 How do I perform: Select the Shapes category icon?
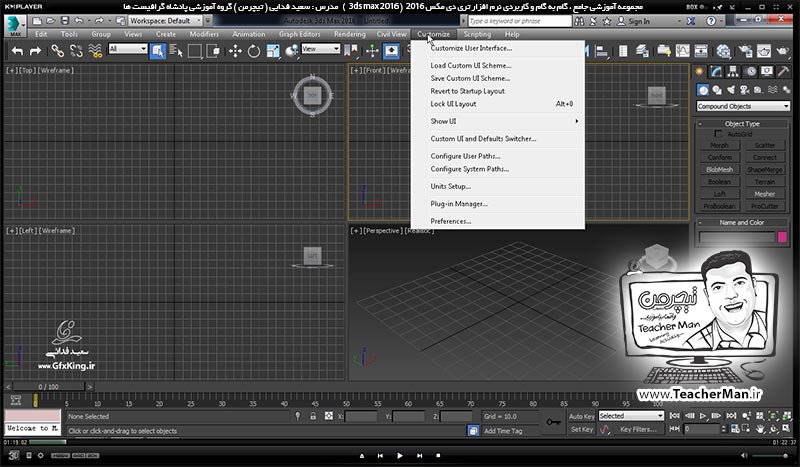click(x=717, y=90)
